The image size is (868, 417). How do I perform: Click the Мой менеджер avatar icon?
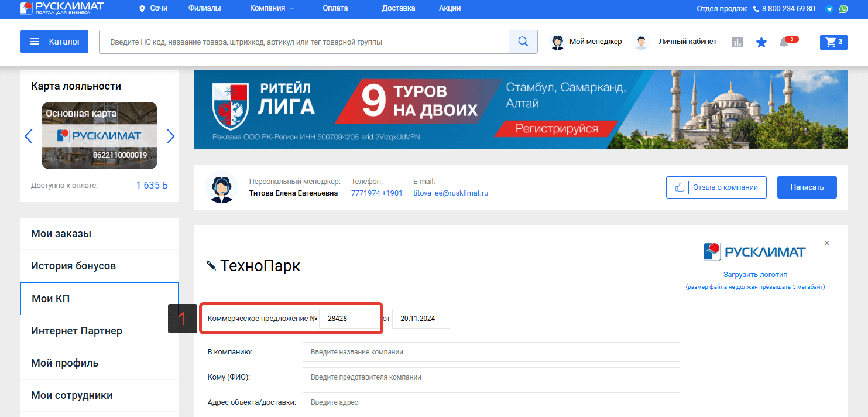[558, 42]
